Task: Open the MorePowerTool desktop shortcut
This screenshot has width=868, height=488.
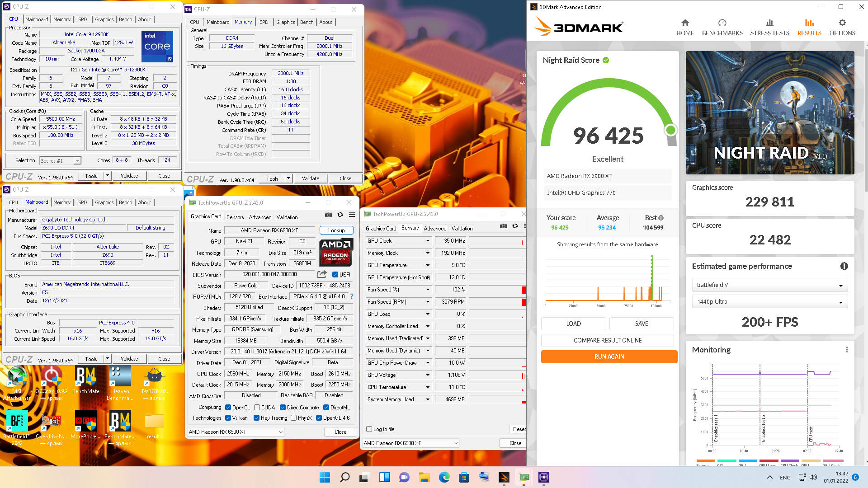Action: [x=86, y=425]
